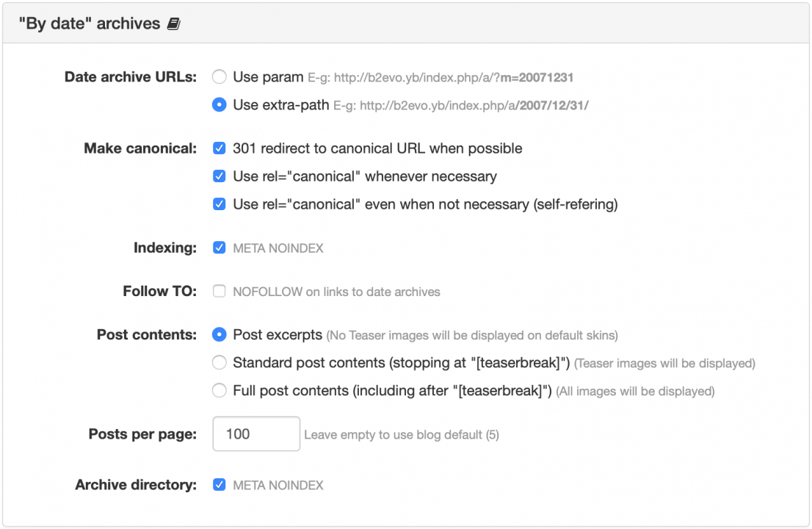Image resolution: width=812 pixels, height=529 pixels.
Task: Click the Use param label text
Action: (x=268, y=77)
